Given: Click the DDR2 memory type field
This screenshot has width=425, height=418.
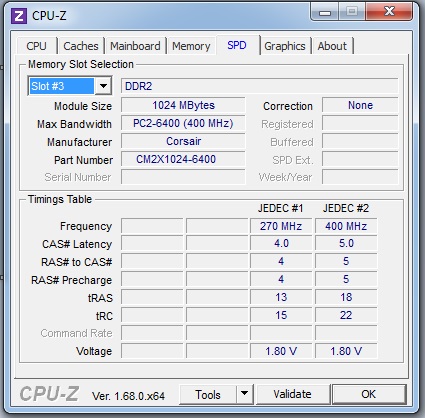Looking at the screenshot, I should point(260,86).
